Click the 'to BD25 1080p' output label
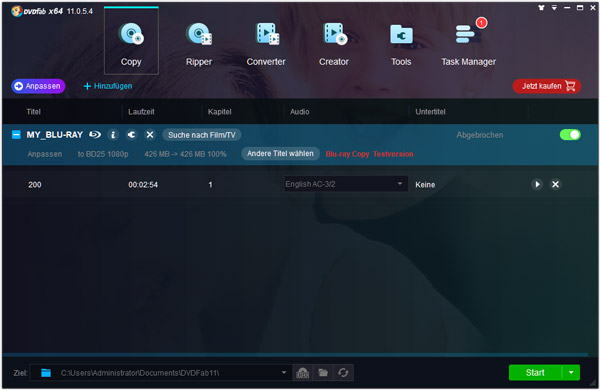This screenshot has width=600, height=390. (x=103, y=154)
